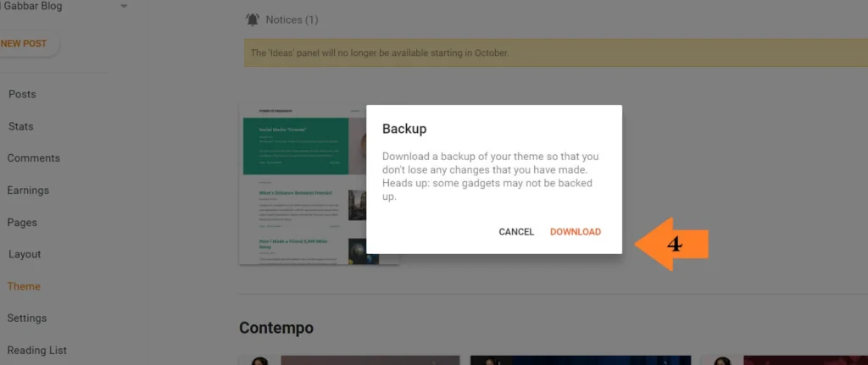The width and height of the screenshot is (868, 365).
Task: Open blog Settings from sidebar
Action: [26, 318]
